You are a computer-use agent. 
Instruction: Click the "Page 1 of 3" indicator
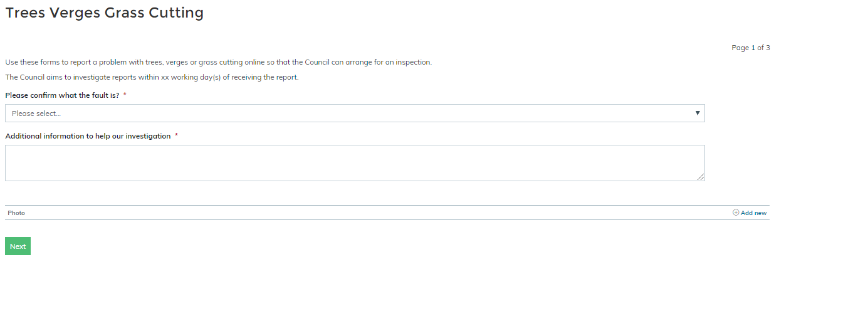click(750, 48)
